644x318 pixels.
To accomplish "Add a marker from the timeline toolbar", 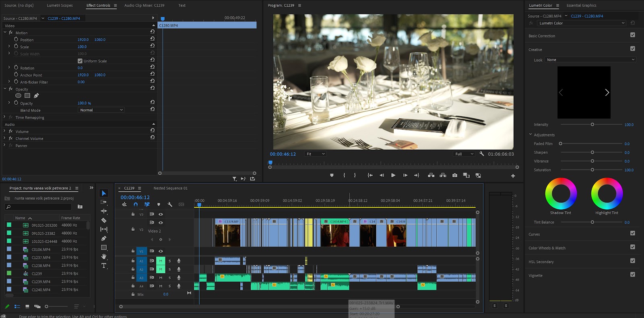I will pos(159,204).
